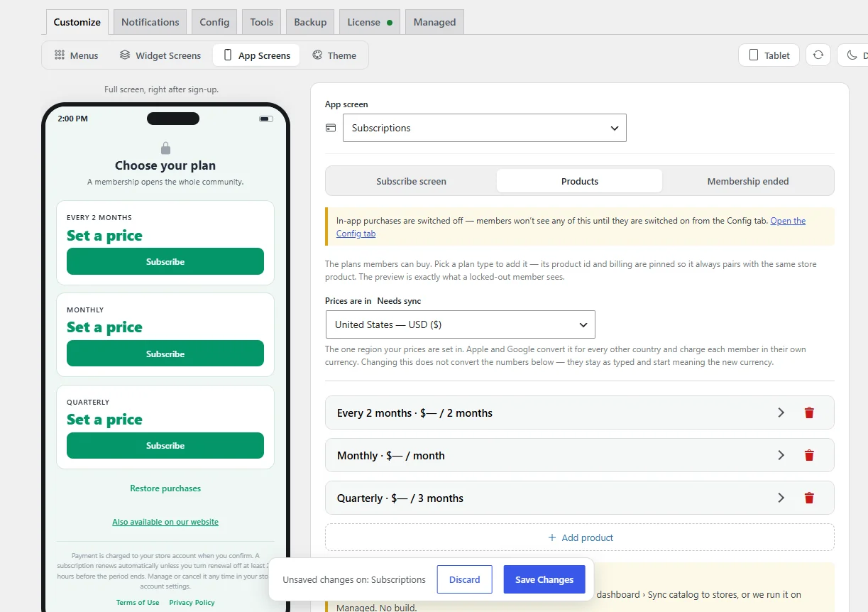Switch to the Customize tab
The width and height of the screenshot is (868, 612).
pyautogui.click(x=77, y=22)
